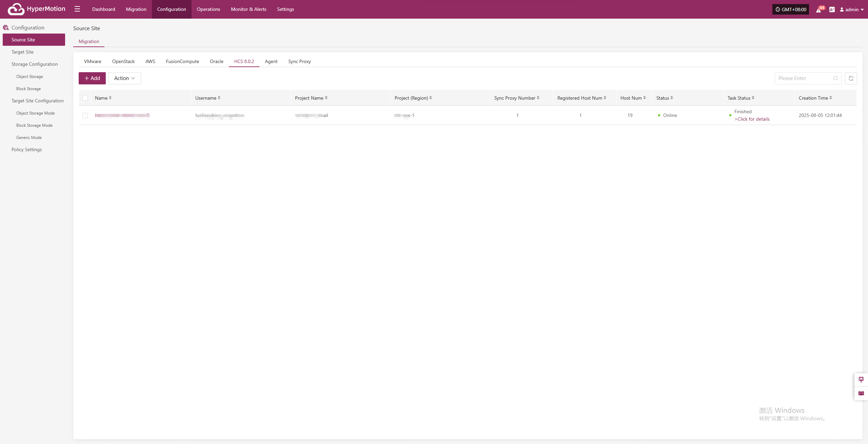The width and height of the screenshot is (868, 444).
Task: Open the Dashboard menu
Action: [104, 9]
